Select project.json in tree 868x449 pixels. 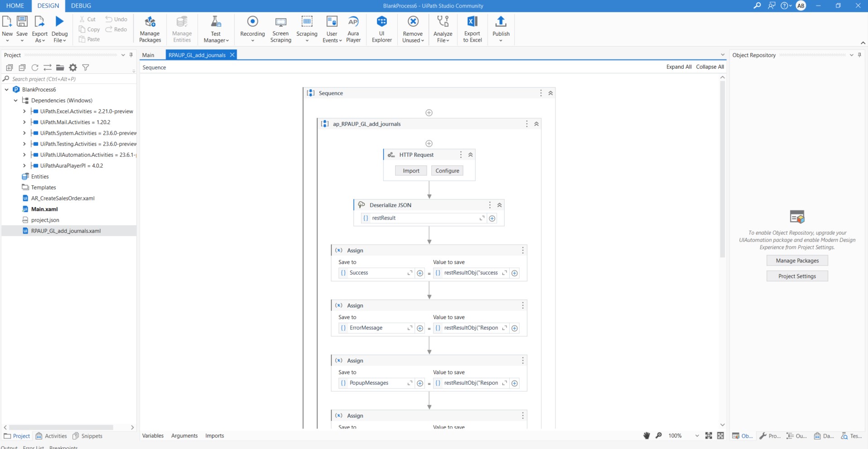[45, 220]
